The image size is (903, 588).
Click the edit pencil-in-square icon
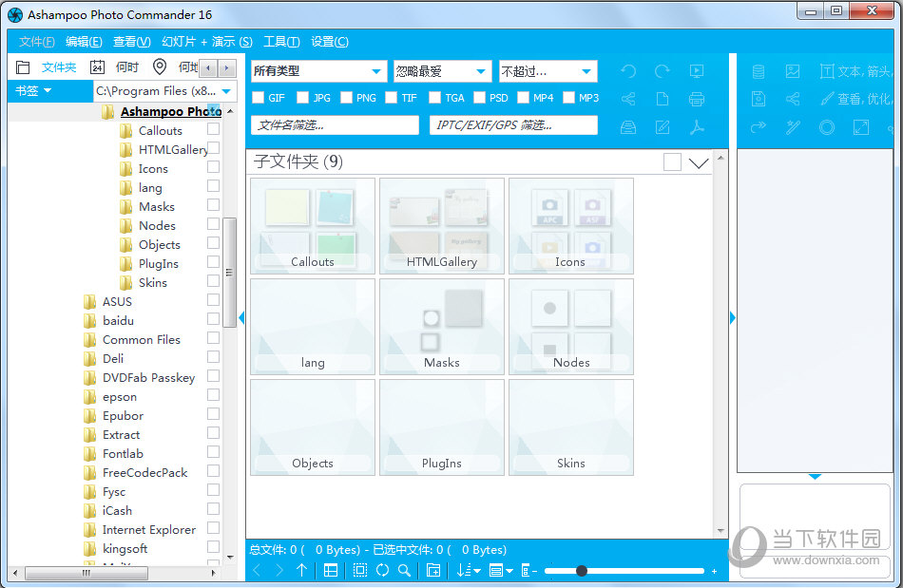pyautogui.click(x=663, y=127)
